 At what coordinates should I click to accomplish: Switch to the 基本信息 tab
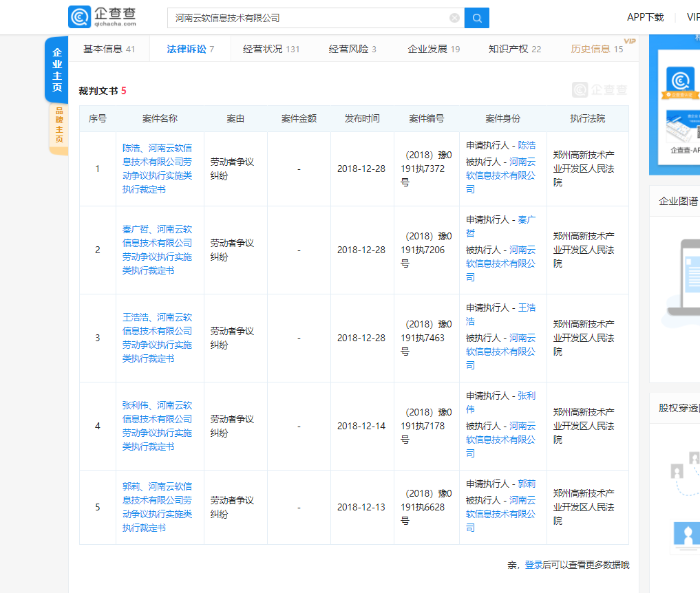109,49
